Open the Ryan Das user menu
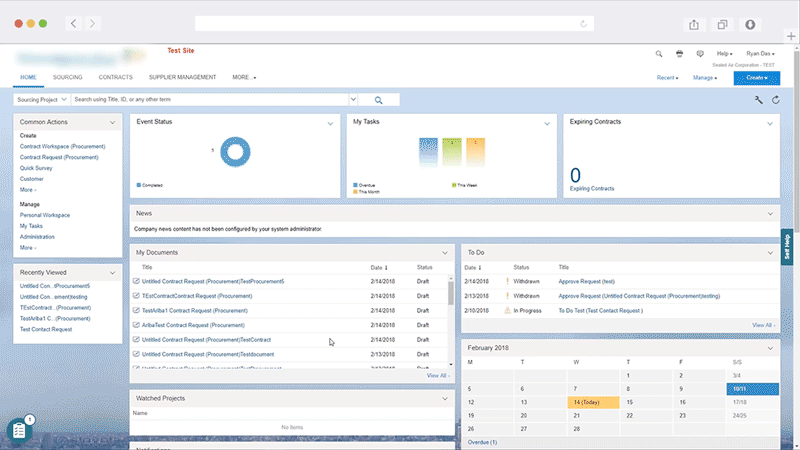 coord(760,54)
